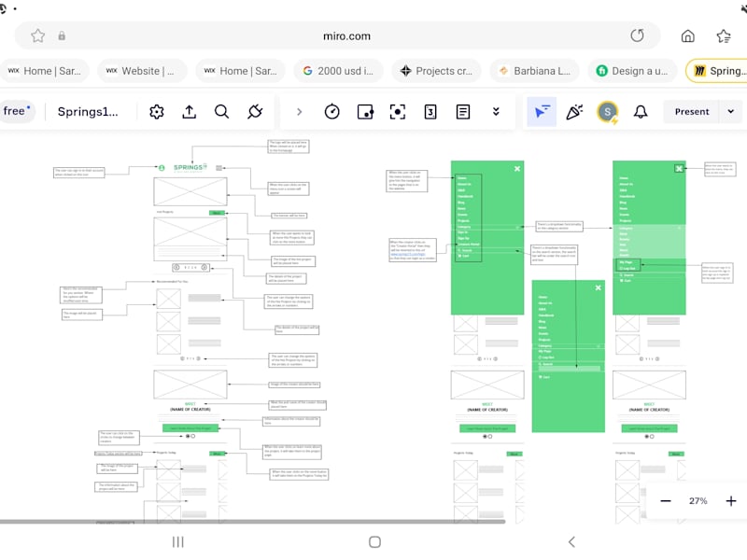Reload the miro.com page

[637, 35]
